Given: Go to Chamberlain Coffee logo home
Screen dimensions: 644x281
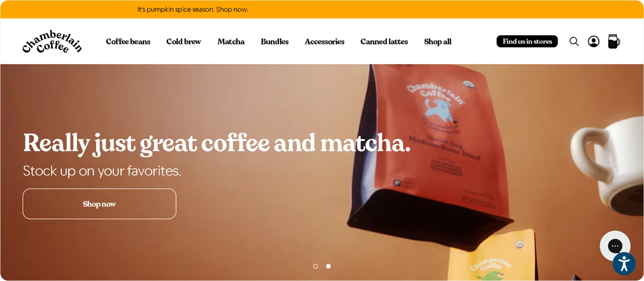Looking at the screenshot, I should click(x=52, y=41).
